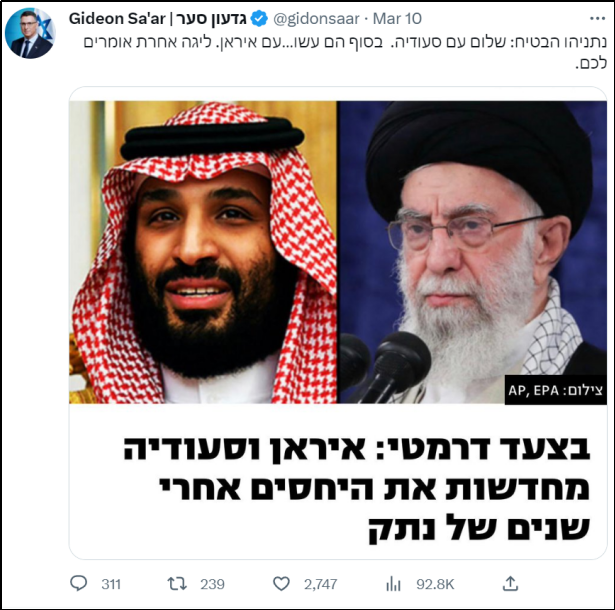Click the Hebrew tweet text body
The width and height of the screenshot is (615, 610).
tap(345, 52)
